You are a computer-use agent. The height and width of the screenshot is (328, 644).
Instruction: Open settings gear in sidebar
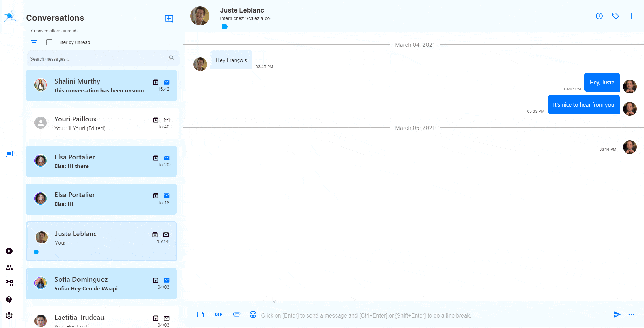9,316
